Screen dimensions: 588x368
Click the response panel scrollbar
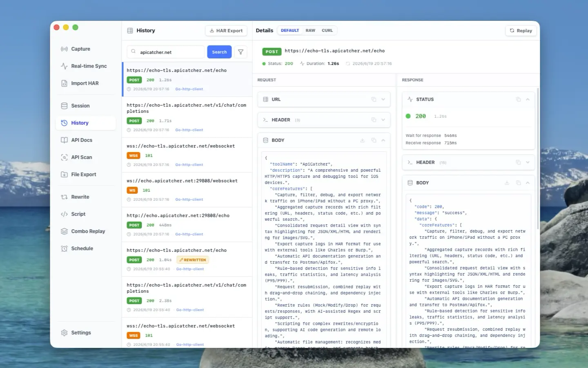pyautogui.click(x=538, y=159)
